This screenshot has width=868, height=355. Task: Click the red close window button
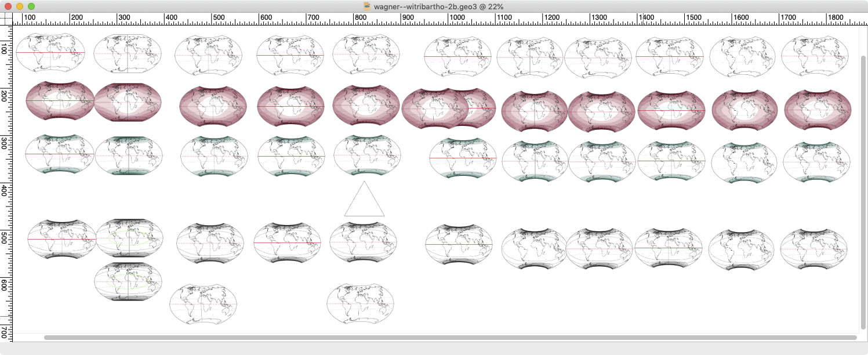tap(8, 6)
